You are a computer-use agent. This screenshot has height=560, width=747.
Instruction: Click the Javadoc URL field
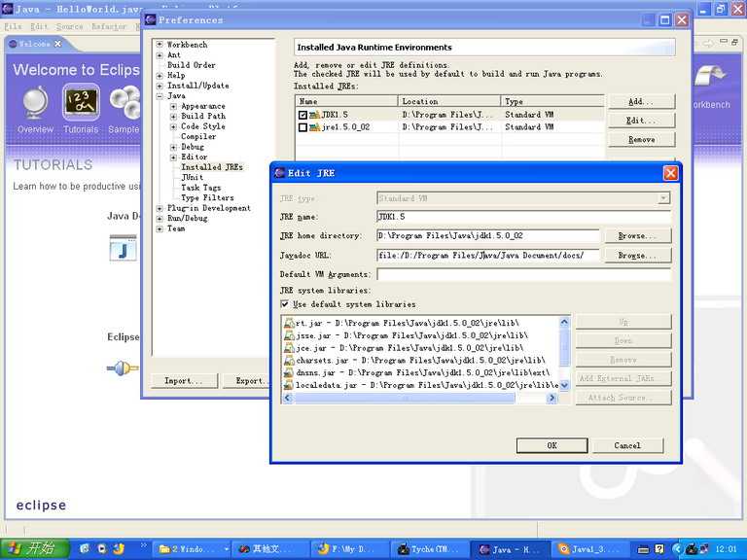(x=488, y=256)
